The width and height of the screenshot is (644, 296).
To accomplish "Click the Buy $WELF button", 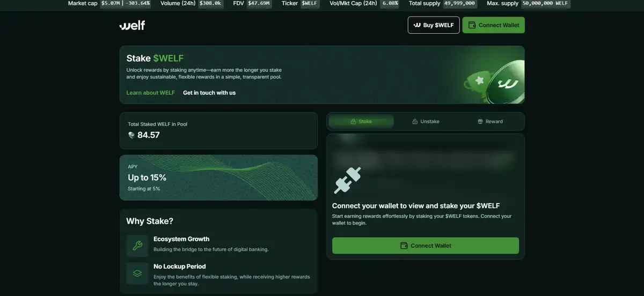I will click(434, 25).
